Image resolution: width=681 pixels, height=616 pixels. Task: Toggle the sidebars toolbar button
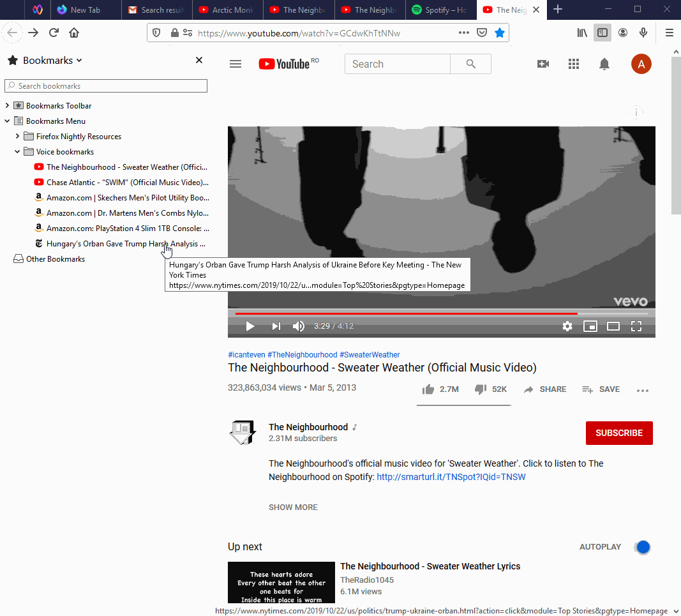click(602, 33)
